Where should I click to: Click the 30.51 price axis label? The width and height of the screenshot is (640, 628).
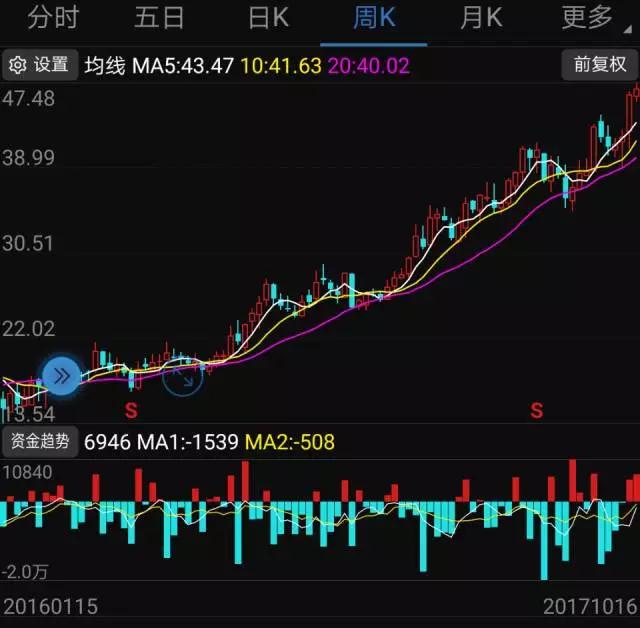click(x=27, y=244)
